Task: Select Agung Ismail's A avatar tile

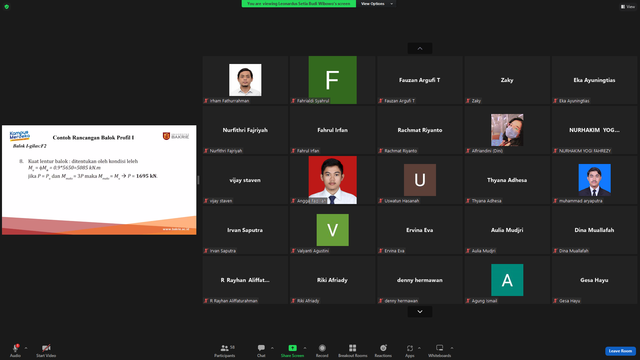Action: pos(507,280)
